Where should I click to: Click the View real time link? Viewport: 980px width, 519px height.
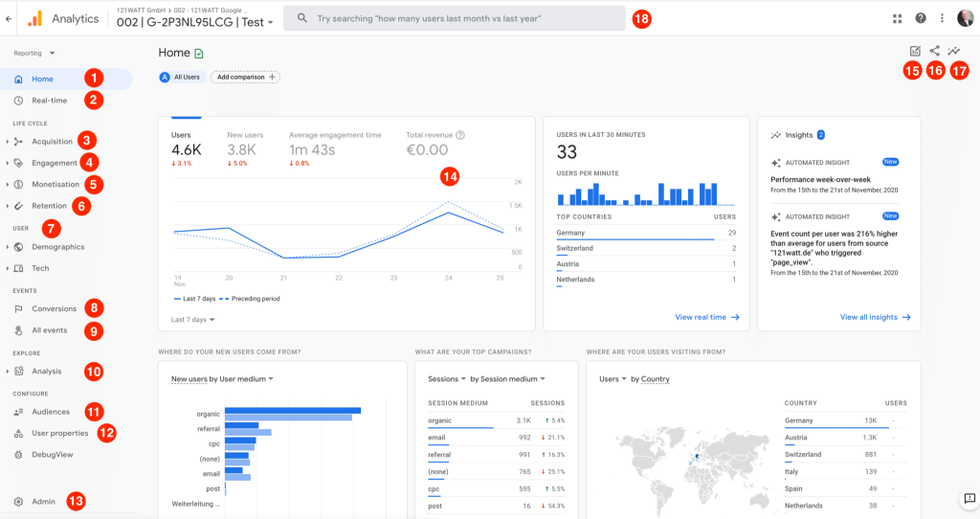707,317
